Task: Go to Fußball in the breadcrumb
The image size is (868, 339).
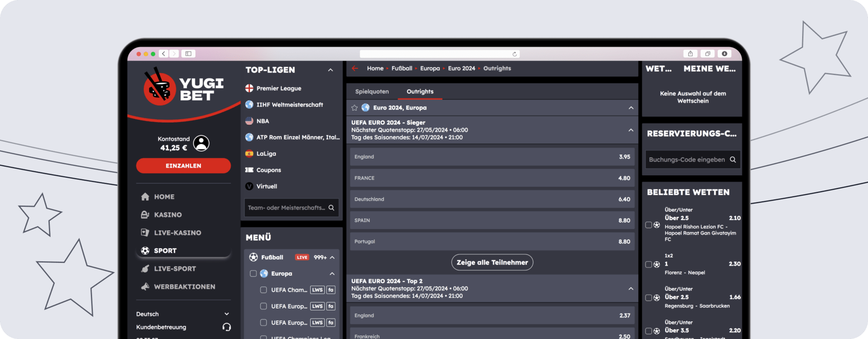Action: pyautogui.click(x=402, y=68)
